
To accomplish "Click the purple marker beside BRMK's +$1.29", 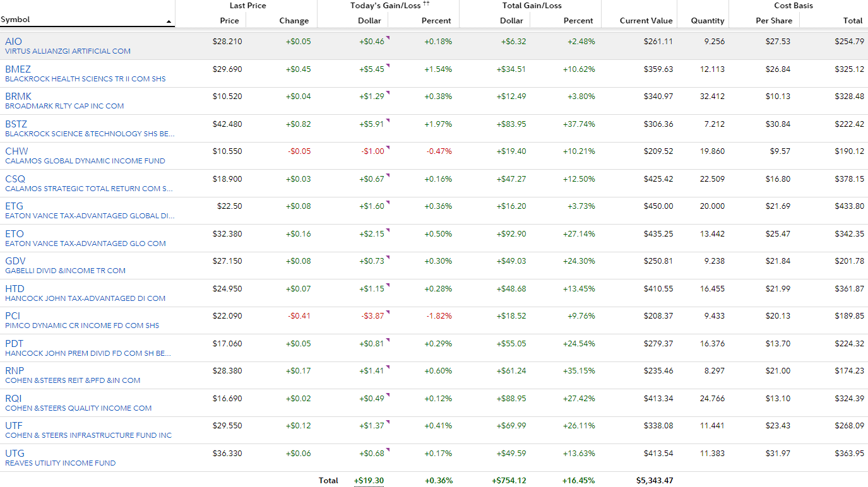I will click(388, 93).
